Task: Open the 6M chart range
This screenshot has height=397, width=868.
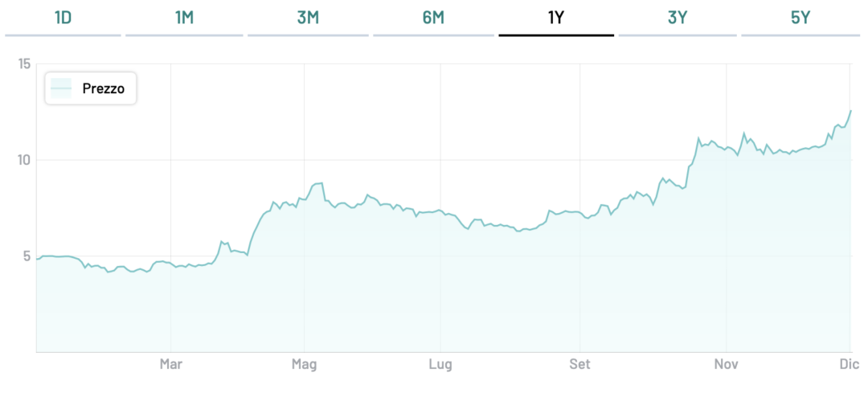Action: point(433,18)
